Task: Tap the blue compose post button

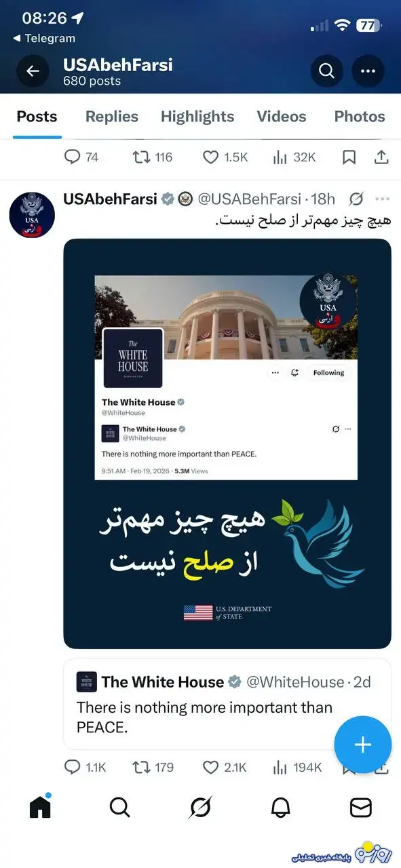Action: coord(362,745)
